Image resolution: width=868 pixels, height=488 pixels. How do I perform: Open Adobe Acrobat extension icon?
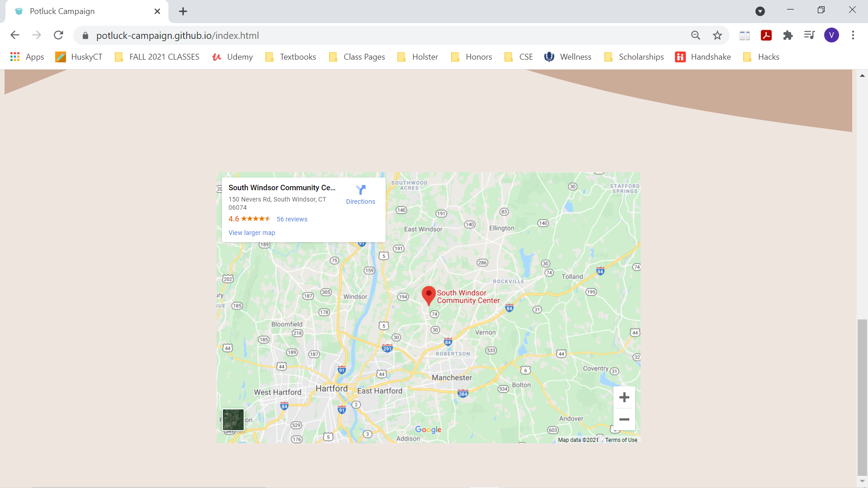(x=766, y=35)
